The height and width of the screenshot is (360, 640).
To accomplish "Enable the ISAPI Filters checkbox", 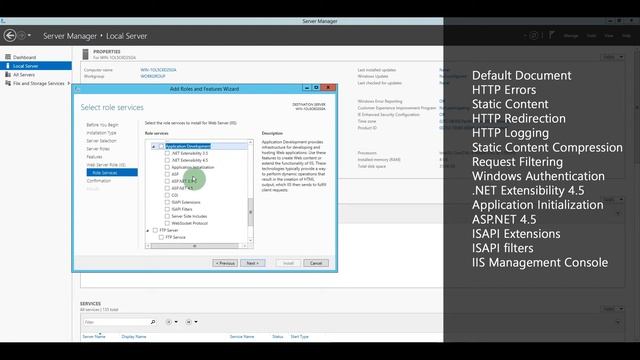I will pos(167,209).
